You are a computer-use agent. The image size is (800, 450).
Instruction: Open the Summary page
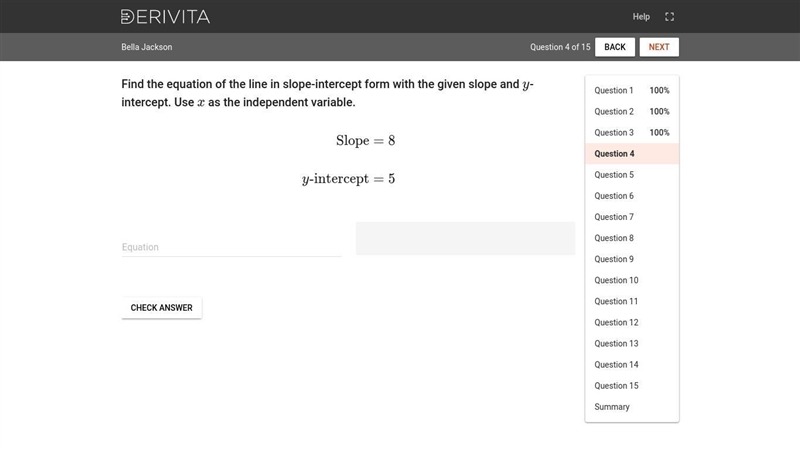[632, 407]
